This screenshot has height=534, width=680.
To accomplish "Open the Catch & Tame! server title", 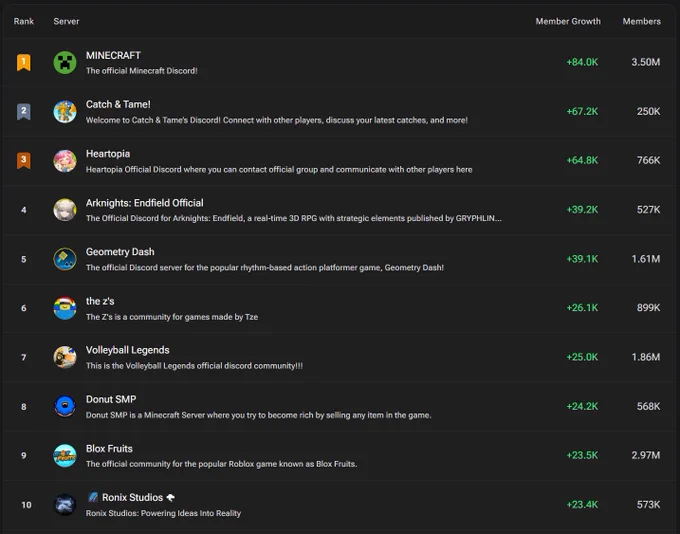I will click(118, 105).
